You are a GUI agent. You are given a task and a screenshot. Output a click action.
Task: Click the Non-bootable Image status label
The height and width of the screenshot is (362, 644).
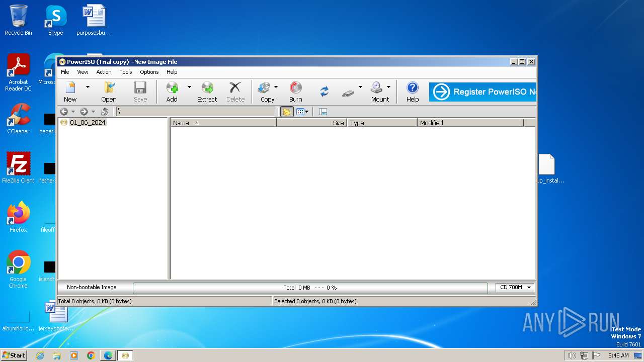coord(92,287)
